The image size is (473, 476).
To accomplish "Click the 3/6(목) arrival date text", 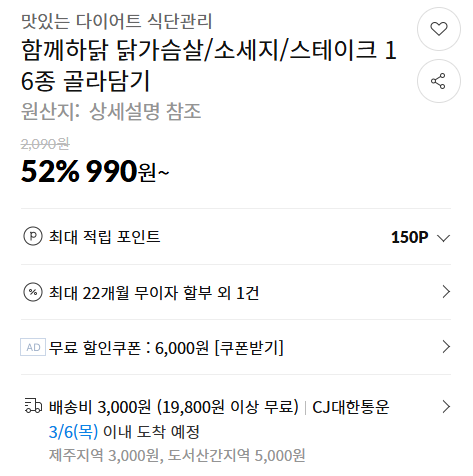I will (x=73, y=432).
